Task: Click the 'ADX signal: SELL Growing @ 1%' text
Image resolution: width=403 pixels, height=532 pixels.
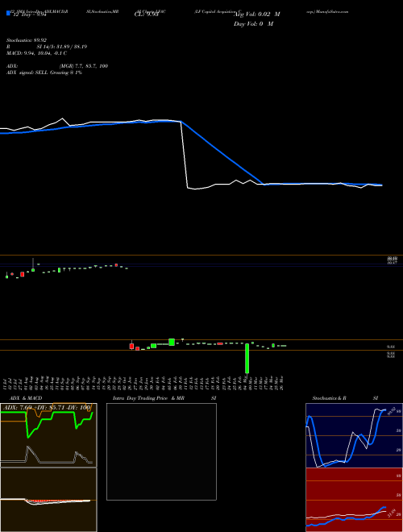Action: point(44,73)
